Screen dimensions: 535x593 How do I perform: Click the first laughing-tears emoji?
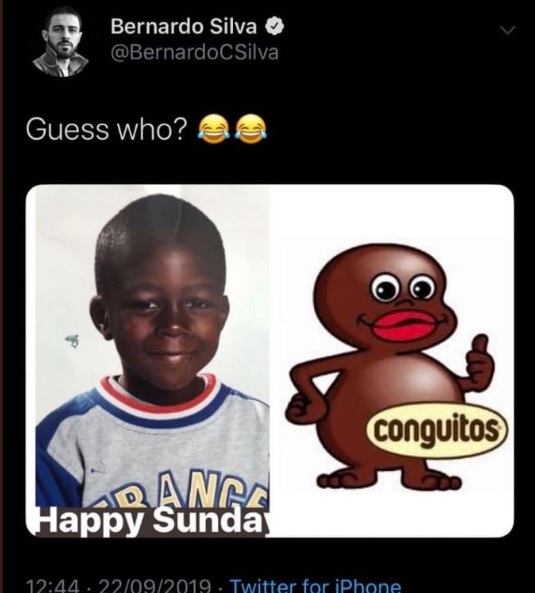pos(211,129)
